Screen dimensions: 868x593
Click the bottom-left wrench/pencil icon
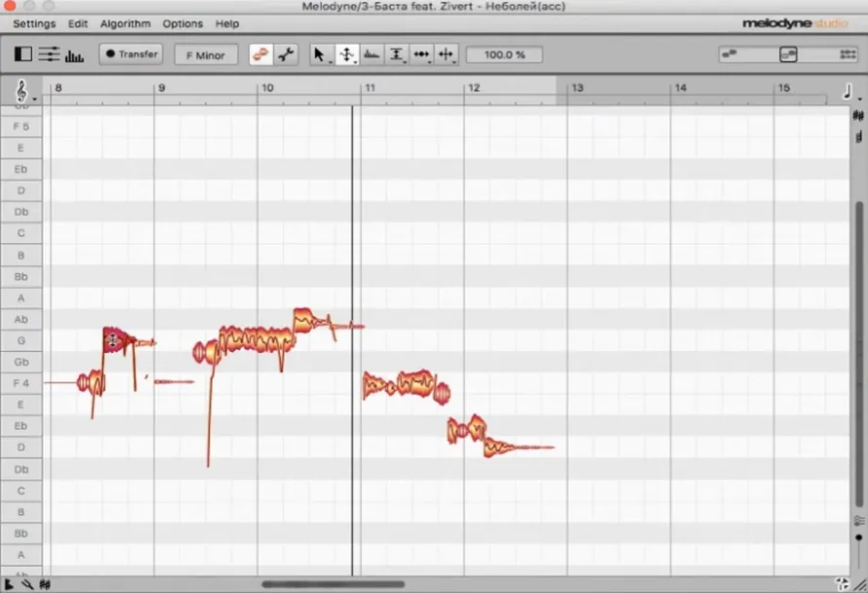[x=27, y=584]
